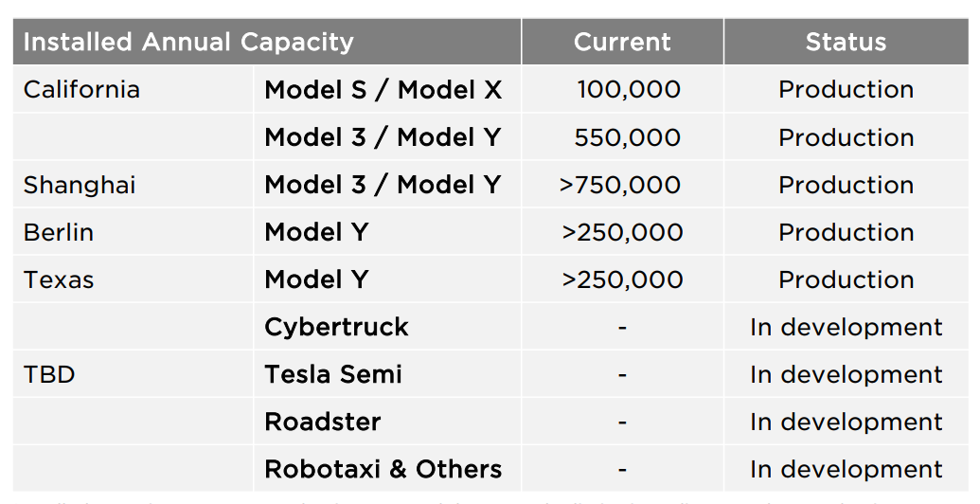Select the Model S / Model X cell
The image size is (980, 504).
[383, 90]
